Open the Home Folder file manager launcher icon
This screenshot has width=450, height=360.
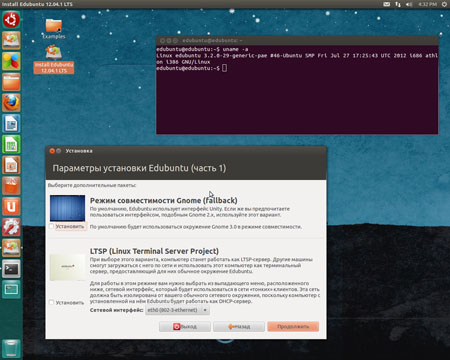[x=11, y=82]
